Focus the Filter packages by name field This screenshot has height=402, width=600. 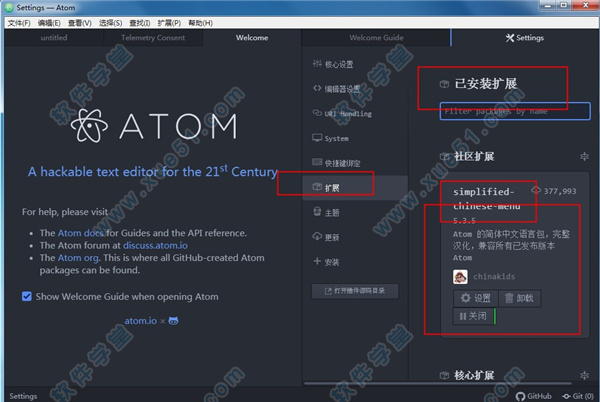pos(515,111)
